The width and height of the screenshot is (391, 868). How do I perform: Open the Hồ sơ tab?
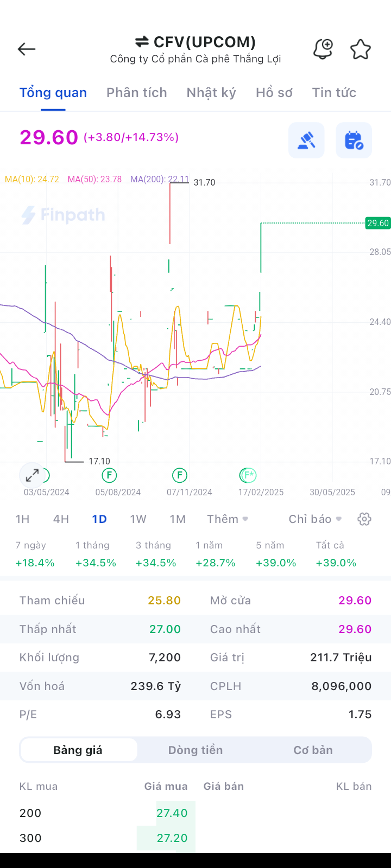274,93
